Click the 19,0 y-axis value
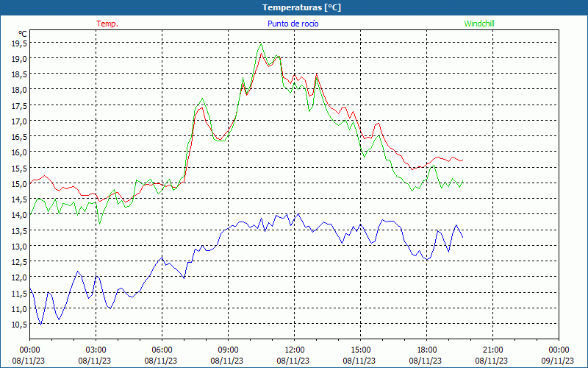Viewport: 588px width, 368px height. click(x=19, y=59)
